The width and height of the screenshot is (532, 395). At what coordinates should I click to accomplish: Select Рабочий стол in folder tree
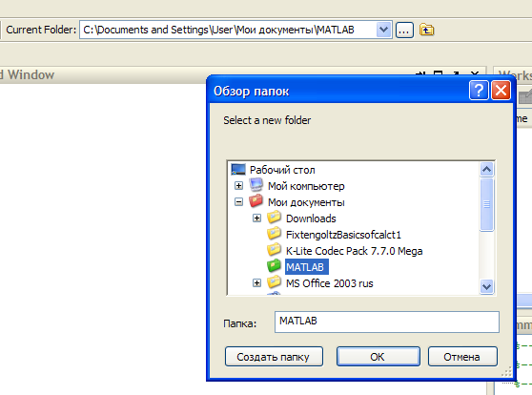click(282, 170)
